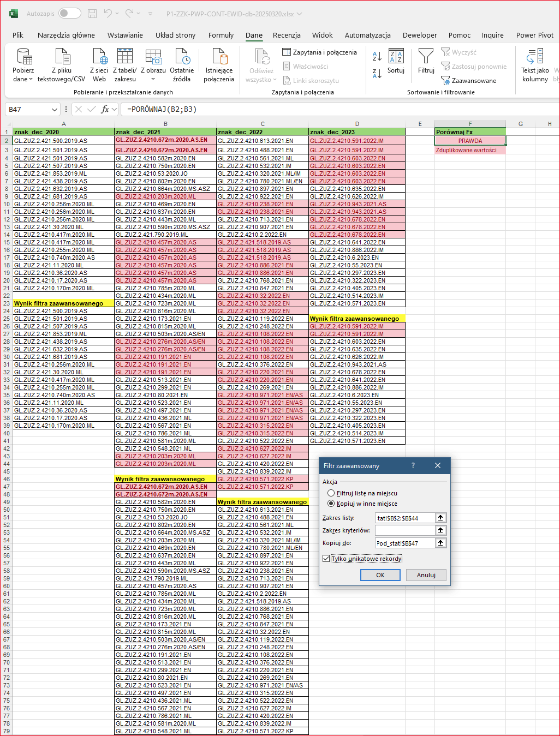Click the insert function fx icon
The height and width of the screenshot is (736, 560).
pyautogui.click(x=105, y=110)
